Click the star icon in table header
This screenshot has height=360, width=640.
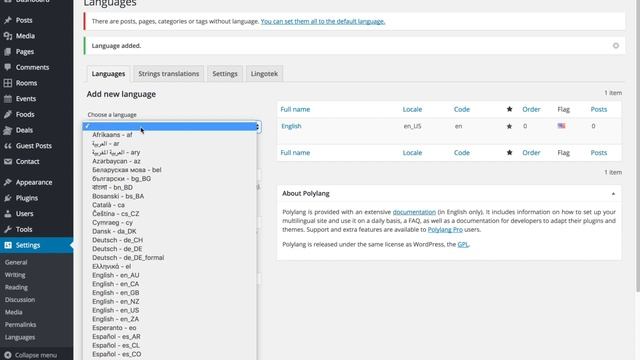[x=509, y=109]
